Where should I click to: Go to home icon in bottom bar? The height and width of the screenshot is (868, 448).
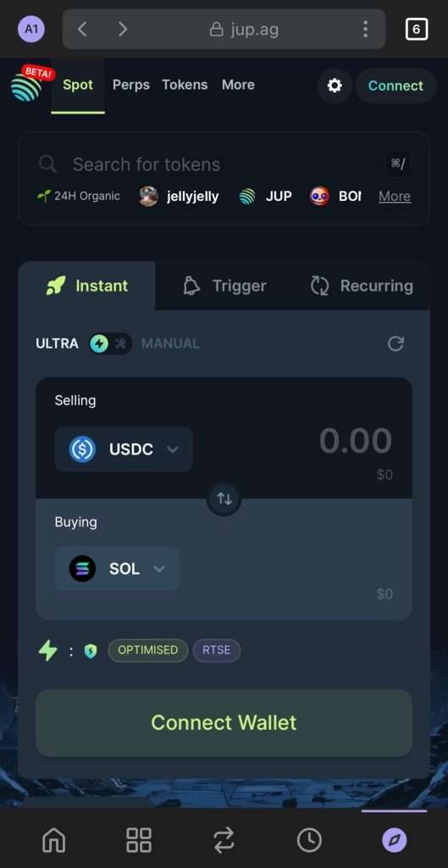(x=53, y=841)
